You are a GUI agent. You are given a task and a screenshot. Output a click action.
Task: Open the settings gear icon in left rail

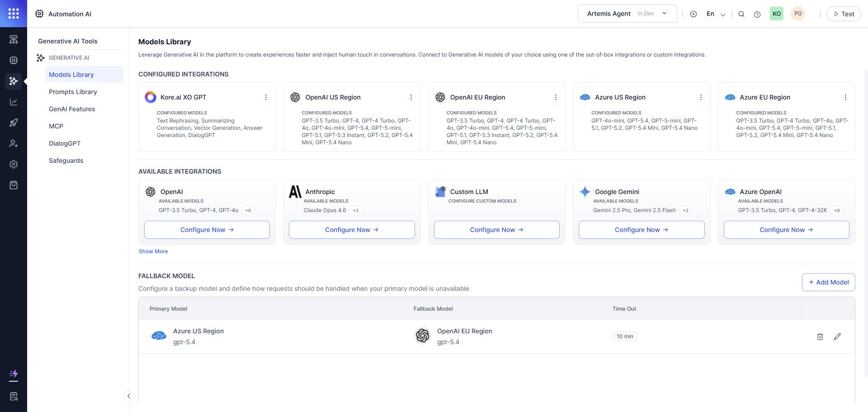click(14, 164)
